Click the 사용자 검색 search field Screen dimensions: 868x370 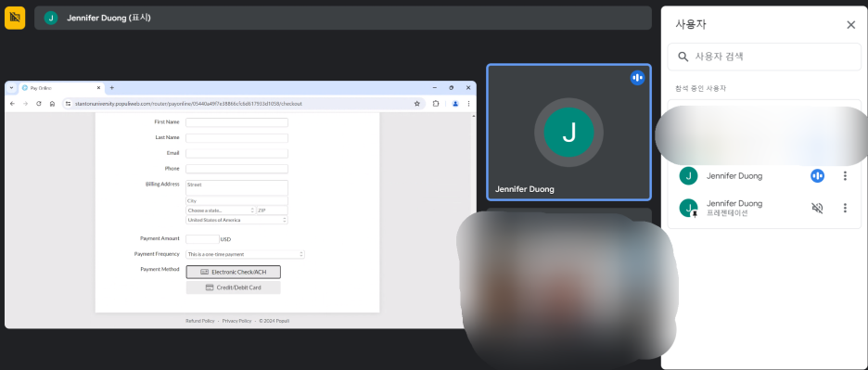764,57
